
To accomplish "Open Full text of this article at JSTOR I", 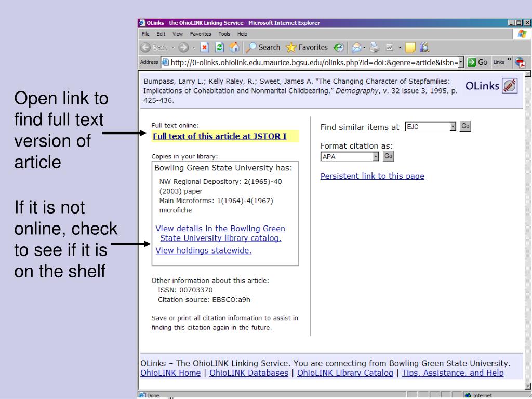I will 220,136.
